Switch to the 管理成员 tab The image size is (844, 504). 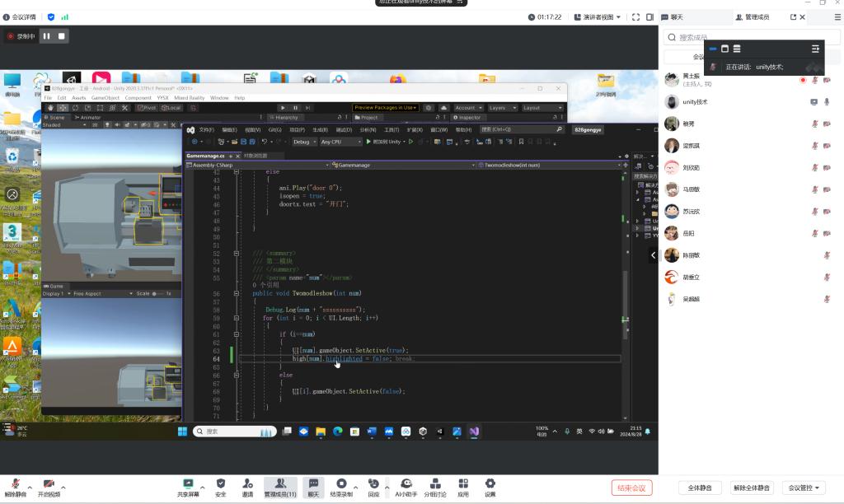751,16
